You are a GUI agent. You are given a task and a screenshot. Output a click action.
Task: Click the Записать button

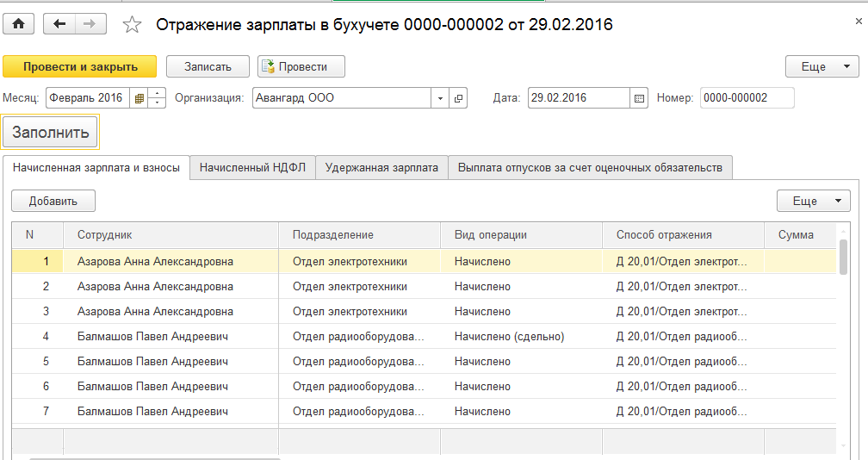(208, 66)
